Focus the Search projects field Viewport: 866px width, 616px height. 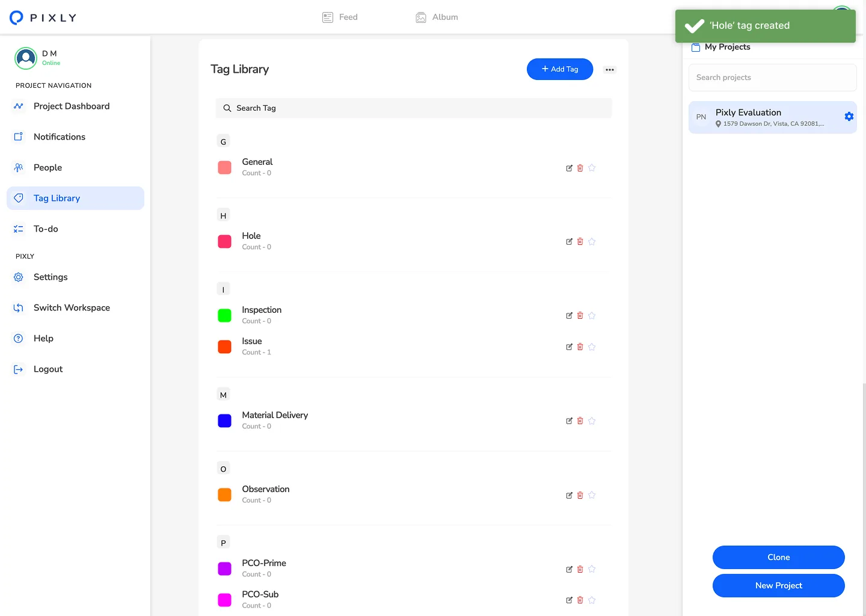click(773, 78)
